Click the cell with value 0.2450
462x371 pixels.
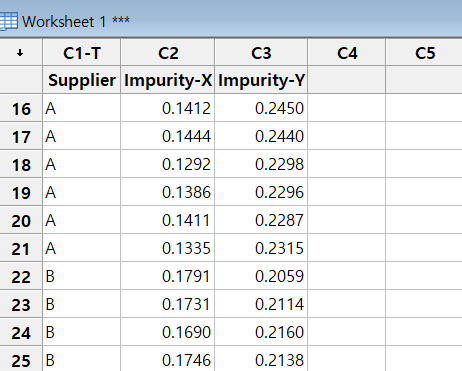261,108
